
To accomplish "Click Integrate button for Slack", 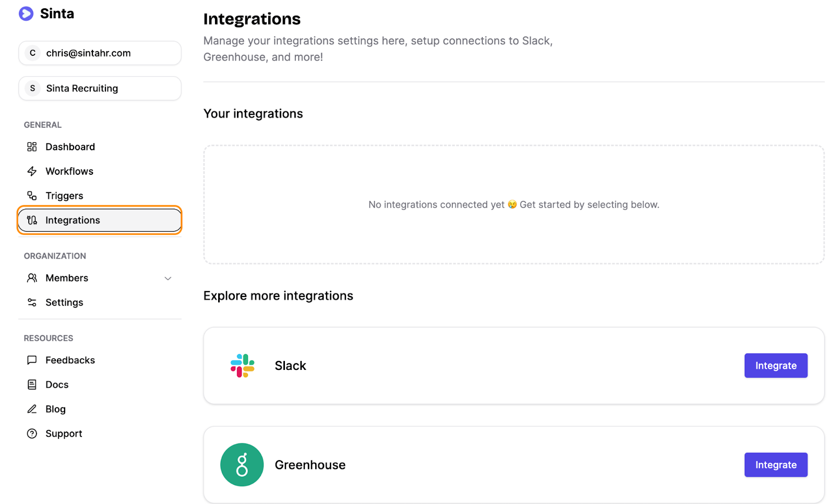I will point(776,366).
